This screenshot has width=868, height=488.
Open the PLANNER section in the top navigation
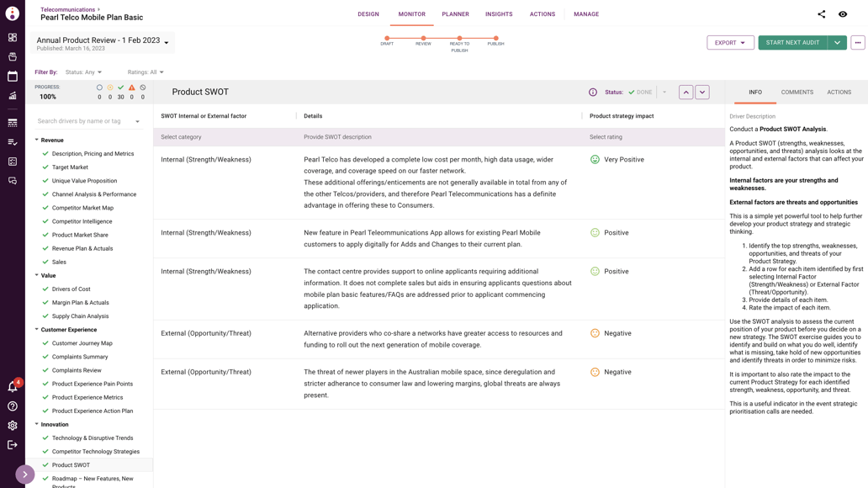(x=455, y=14)
